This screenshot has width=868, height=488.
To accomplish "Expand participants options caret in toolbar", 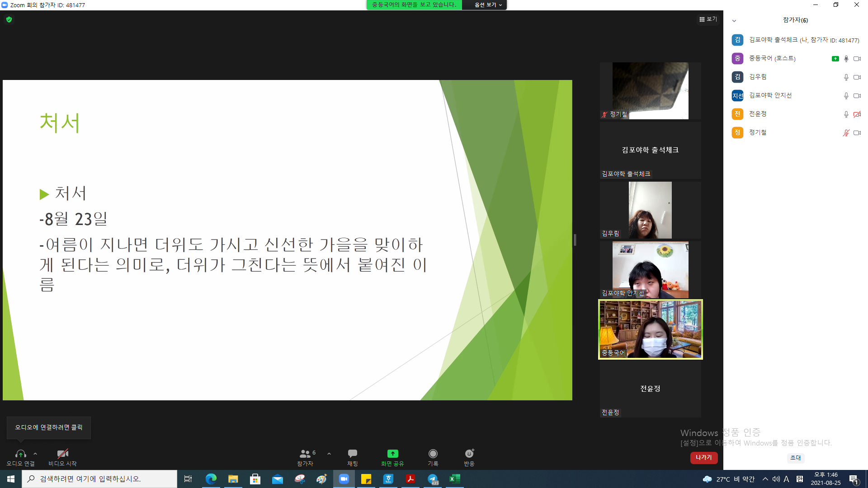I will tap(329, 454).
